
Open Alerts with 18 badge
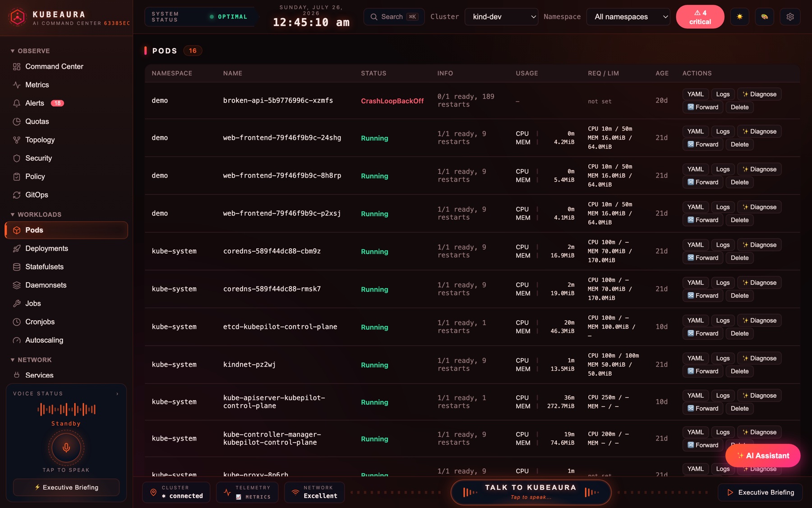66,103
